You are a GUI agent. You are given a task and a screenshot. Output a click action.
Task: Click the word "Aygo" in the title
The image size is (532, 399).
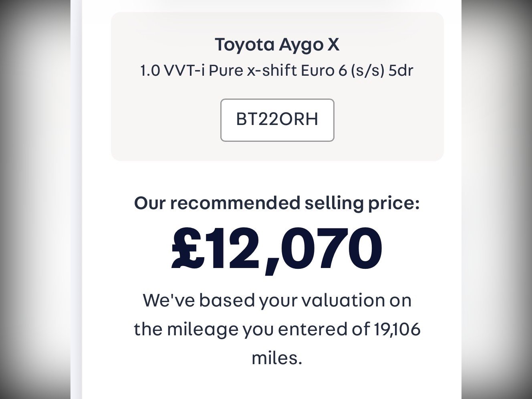pos(301,45)
